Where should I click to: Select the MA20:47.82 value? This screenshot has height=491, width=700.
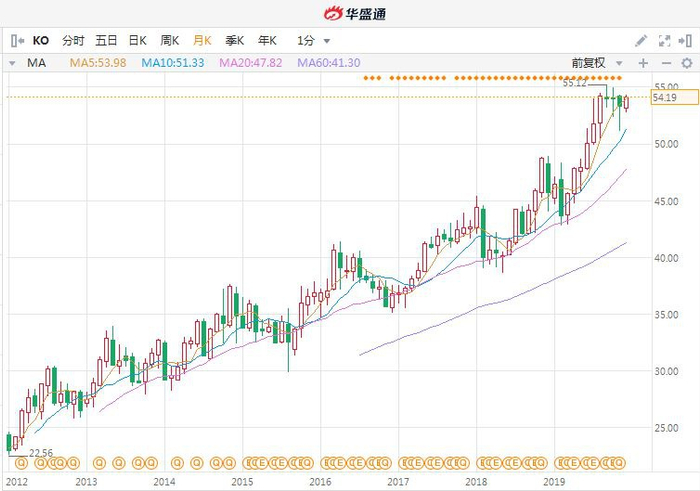tap(251, 63)
